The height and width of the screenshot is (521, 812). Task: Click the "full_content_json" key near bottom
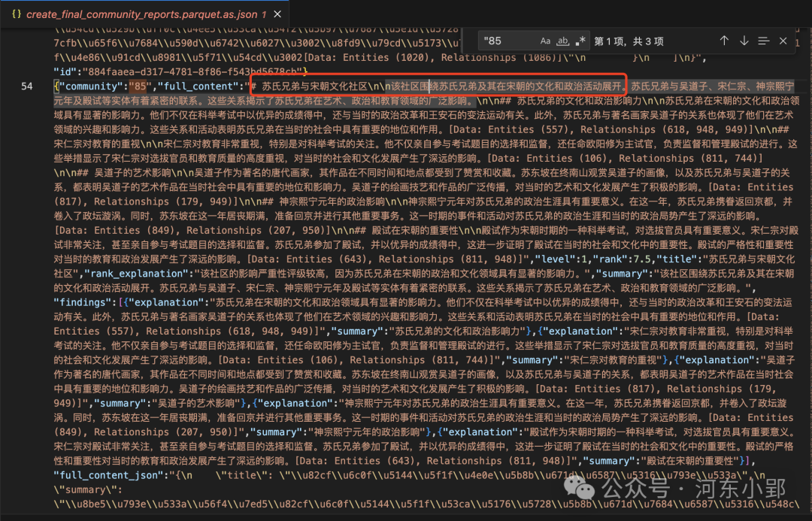[x=106, y=475]
